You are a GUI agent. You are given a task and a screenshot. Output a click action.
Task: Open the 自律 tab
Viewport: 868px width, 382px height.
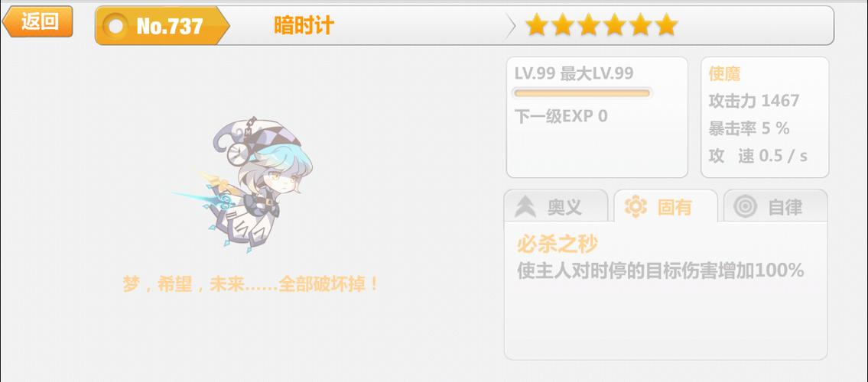775,206
